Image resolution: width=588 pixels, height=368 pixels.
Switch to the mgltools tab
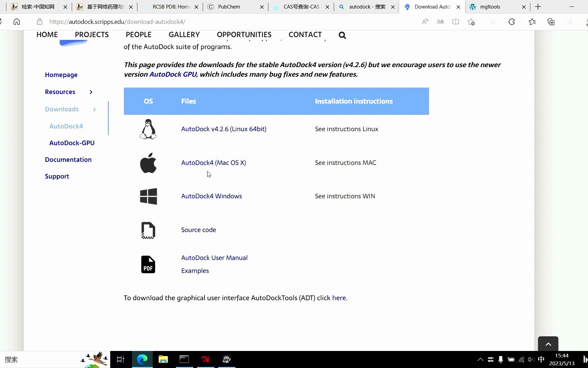click(x=497, y=7)
